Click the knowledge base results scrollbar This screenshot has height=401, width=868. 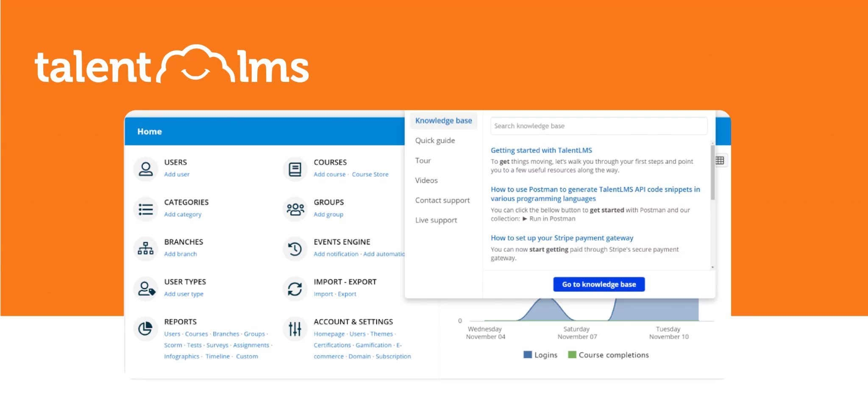pyautogui.click(x=713, y=172)
